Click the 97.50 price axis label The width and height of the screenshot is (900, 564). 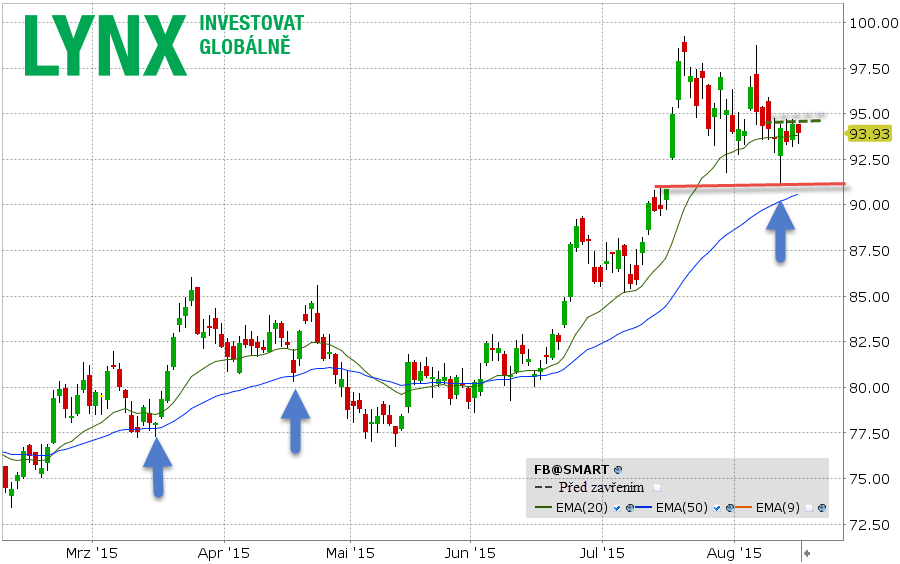pyautogui.click(x=870, y=69)
